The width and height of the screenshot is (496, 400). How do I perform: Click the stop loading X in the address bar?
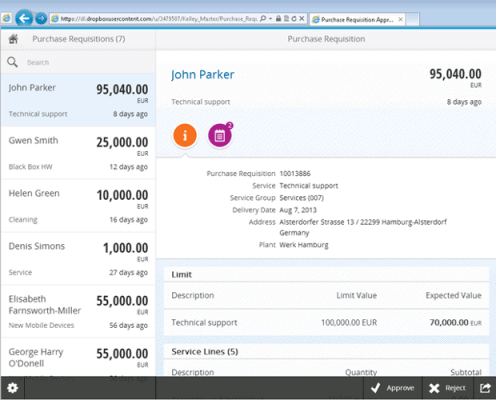301,19
